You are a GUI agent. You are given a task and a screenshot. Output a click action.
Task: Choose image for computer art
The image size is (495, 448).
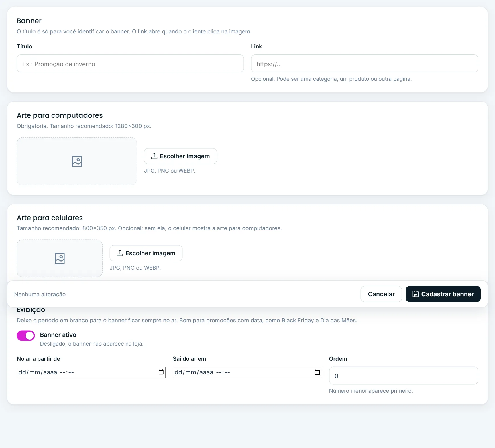tap(180, 156)
